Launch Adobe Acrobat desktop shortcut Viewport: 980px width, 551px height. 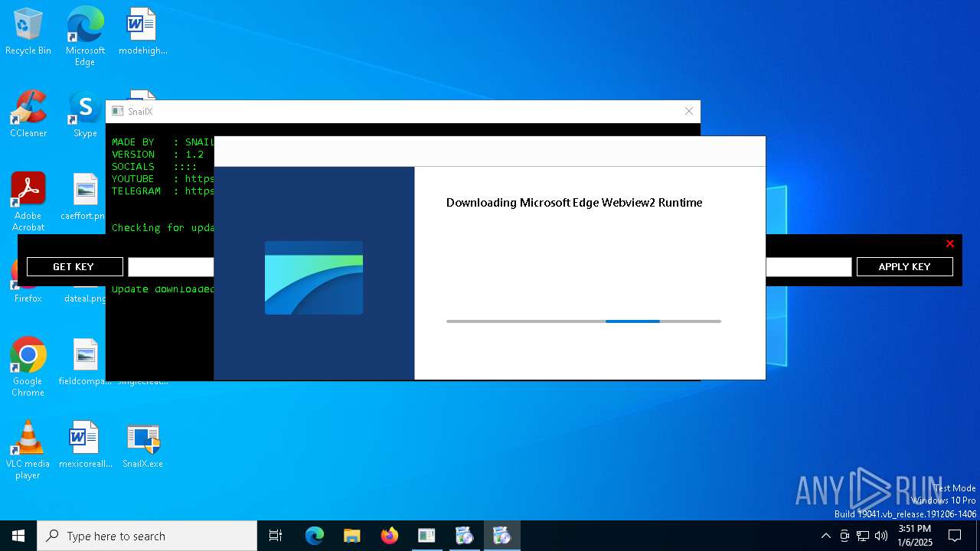(x=28, y=201)
